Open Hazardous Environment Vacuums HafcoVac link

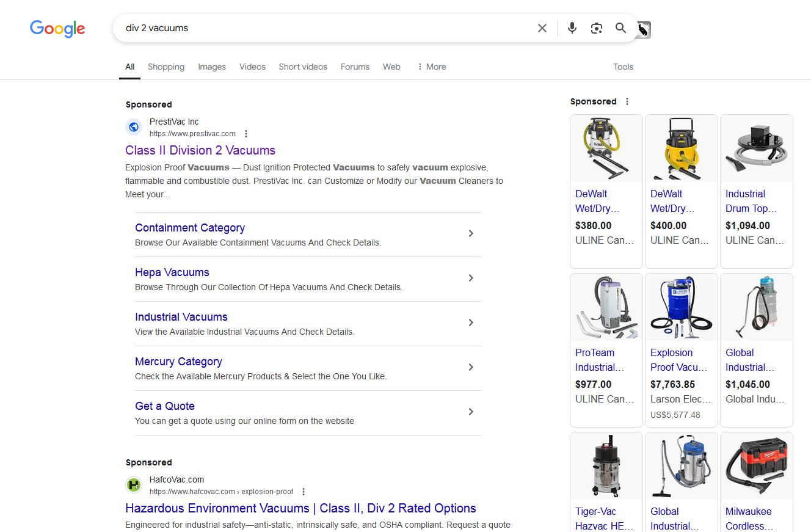[x=300, y=508]
